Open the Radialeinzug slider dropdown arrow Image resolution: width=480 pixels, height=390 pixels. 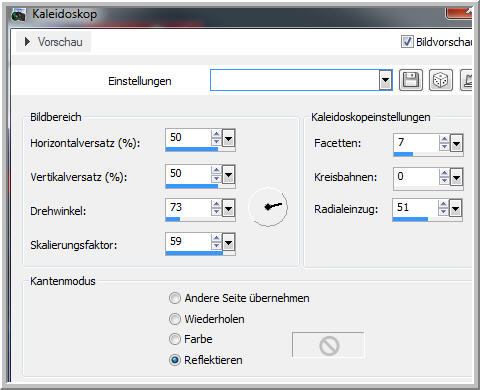tap(455, 209)
